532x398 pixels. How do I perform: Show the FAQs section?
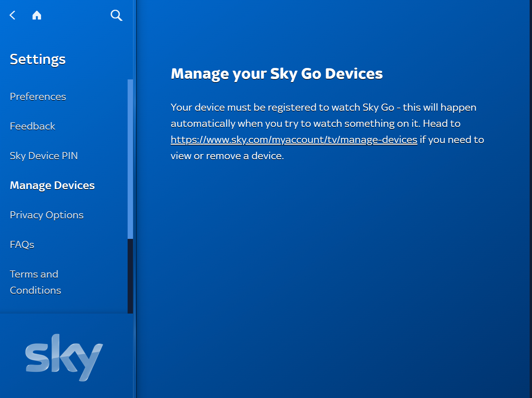click(22, 245)
